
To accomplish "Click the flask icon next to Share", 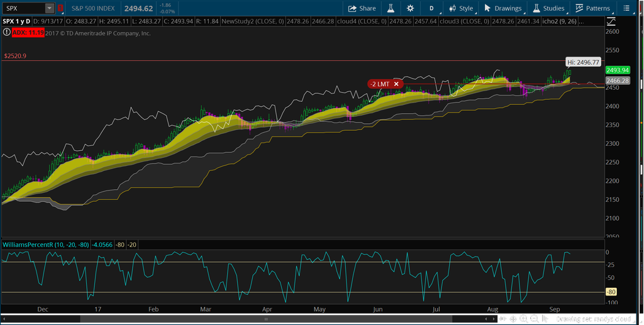I will [x=391, y=8].
